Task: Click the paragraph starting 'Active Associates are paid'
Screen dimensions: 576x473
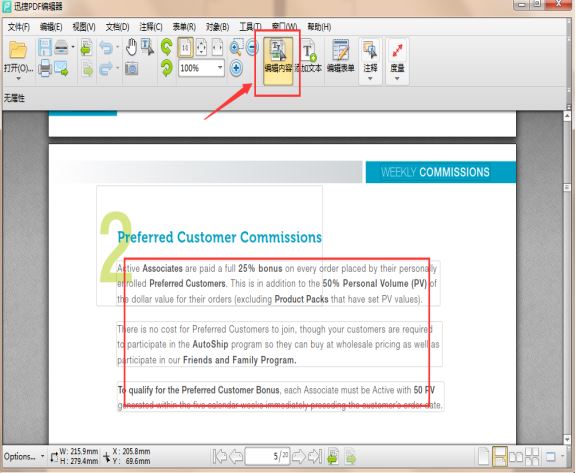Action: (277, 284)
